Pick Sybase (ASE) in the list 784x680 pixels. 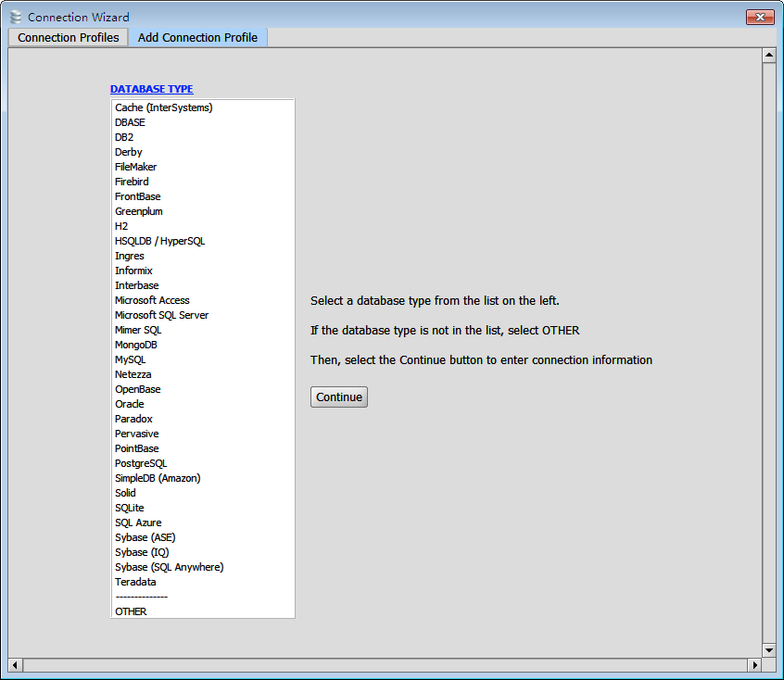coord(203,537)
